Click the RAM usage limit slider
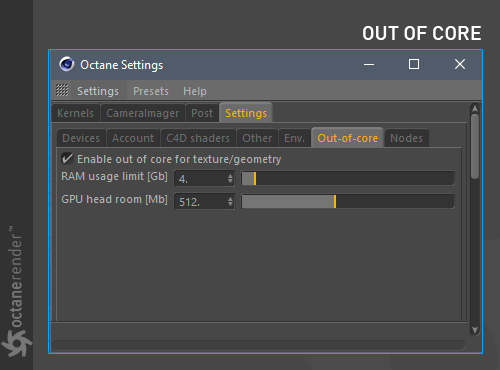The width and height of the screenshot is (500, 370). pos(348,179)
